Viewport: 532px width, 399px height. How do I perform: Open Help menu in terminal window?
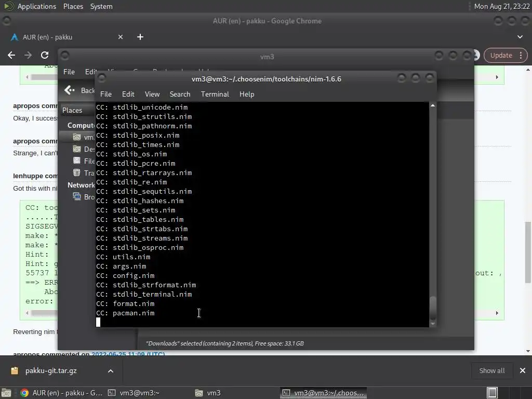coord(247,95)
